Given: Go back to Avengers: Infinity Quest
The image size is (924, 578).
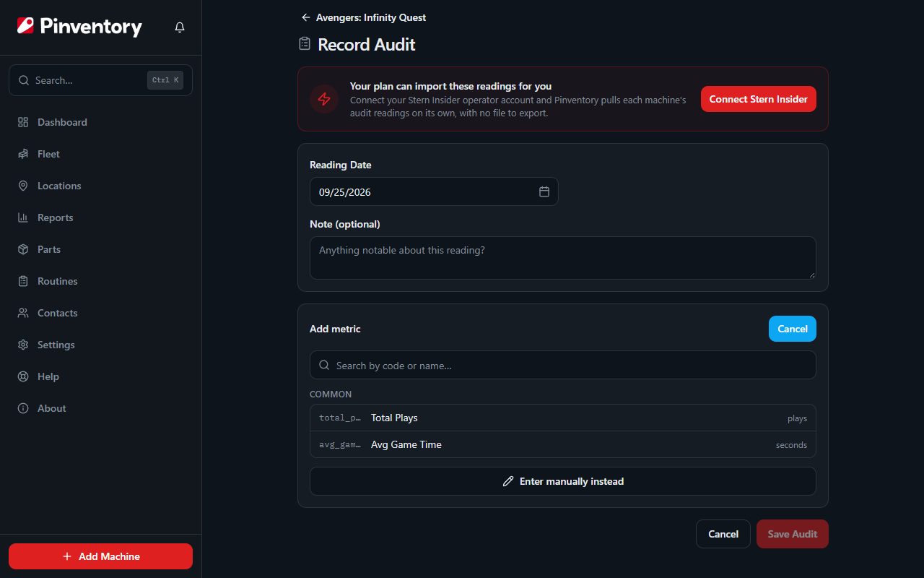Looking at the screenshot, I should tap(364, 17).
